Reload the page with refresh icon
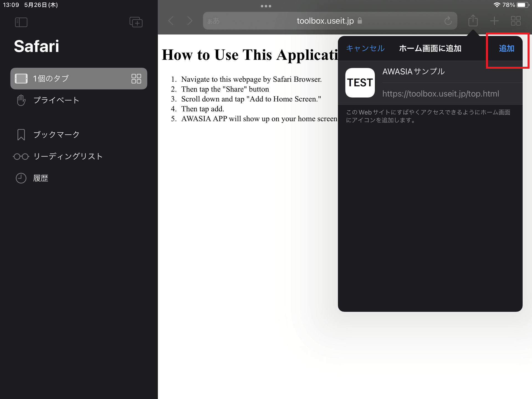The height and width of the screenshot is (399, 532). [448, 21]
